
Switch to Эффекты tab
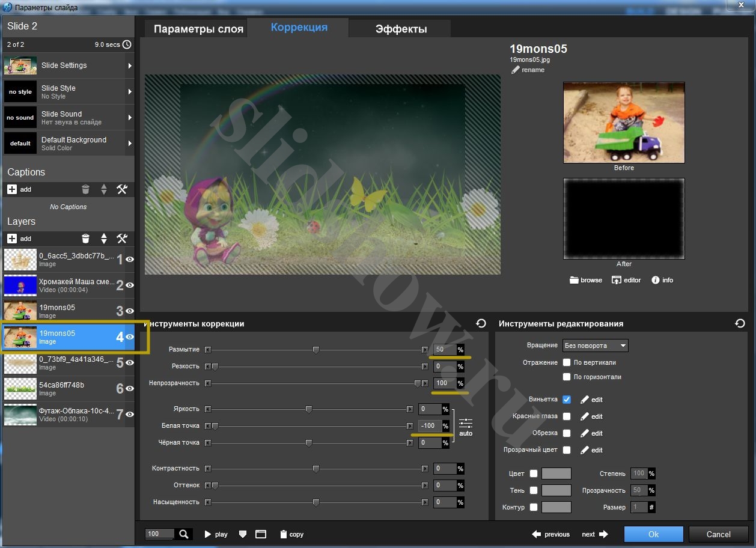click(401, 29)
